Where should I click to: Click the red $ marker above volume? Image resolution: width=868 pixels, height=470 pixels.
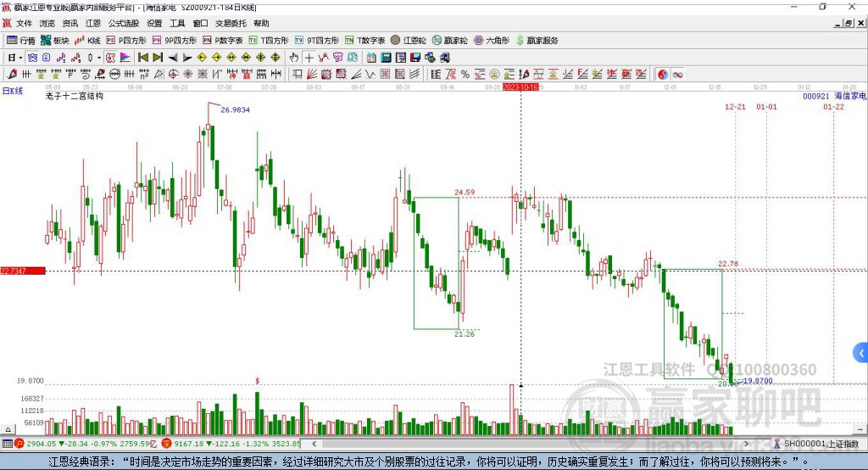pyautogui.click(x=258, y=381)
